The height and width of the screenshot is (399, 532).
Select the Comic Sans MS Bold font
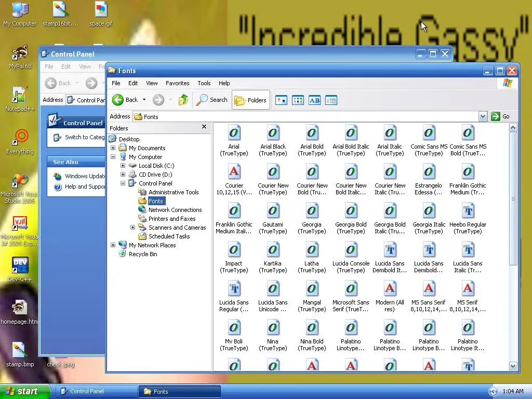[x=468, y=141]
